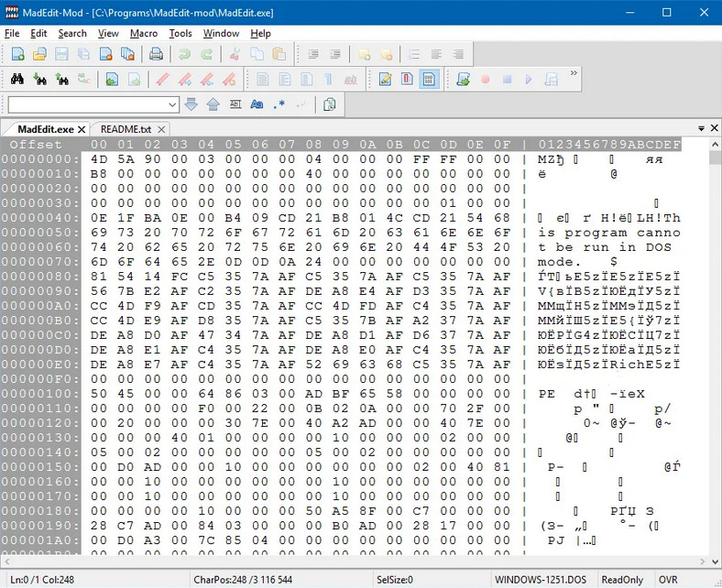Click the Close File toolbar icon

[x=106, y=54]
